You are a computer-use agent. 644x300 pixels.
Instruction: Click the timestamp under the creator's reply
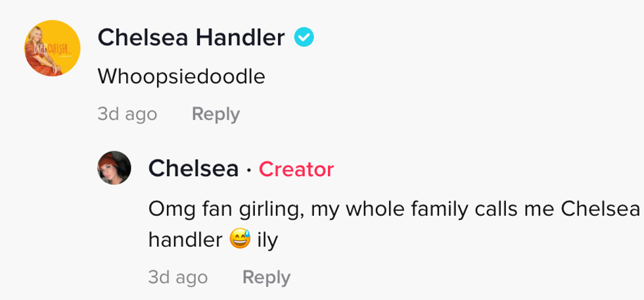click(x=178, y=277)
